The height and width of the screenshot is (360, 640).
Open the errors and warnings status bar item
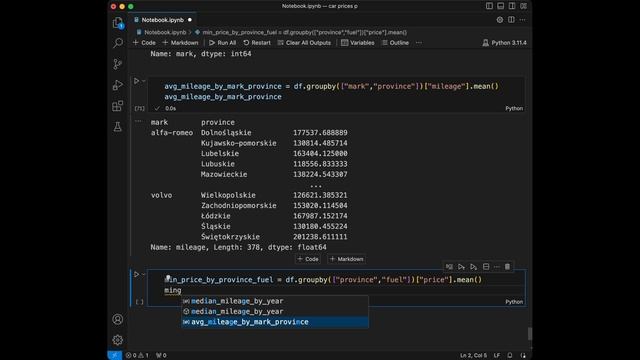[137, 355]
